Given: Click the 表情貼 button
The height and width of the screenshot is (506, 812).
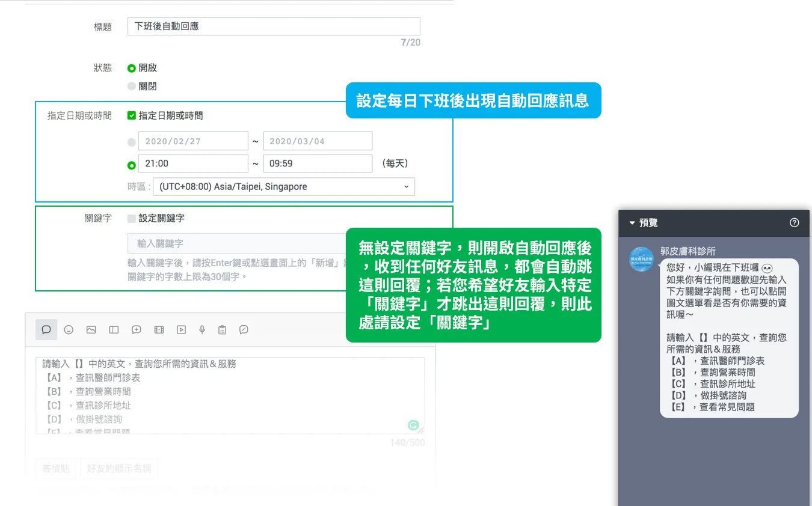Looking at the screenshot, I should click(55, 469).
